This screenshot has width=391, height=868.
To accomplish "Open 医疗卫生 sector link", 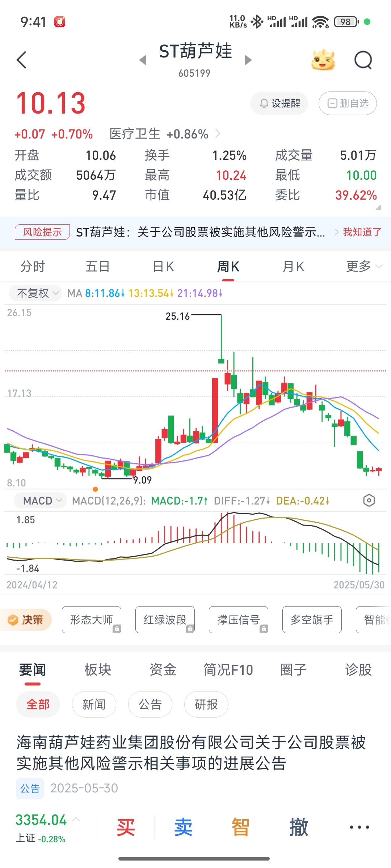I will (x=165, y=134).
